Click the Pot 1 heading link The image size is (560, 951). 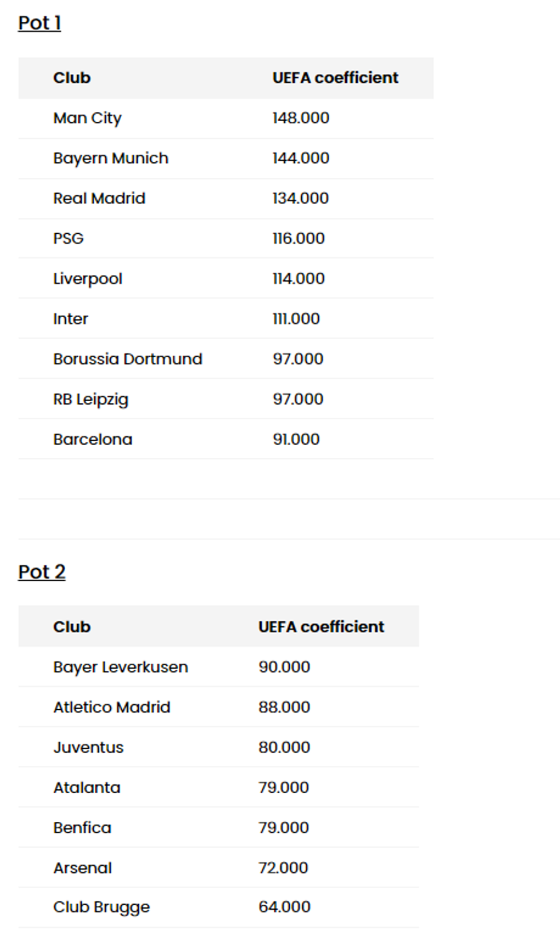pyautogui.click(x=39, y=23)
